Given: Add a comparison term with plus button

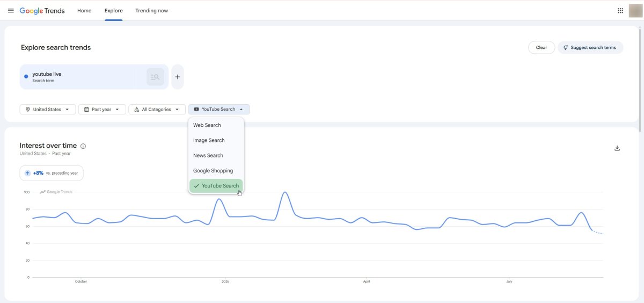Looking at the screenshot, I should (x=178, y=77).
